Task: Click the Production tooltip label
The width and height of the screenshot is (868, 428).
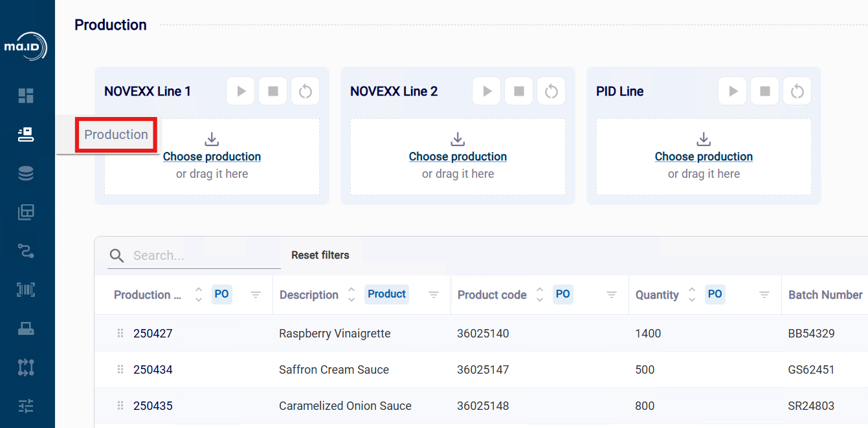Action: coord(117,134)
